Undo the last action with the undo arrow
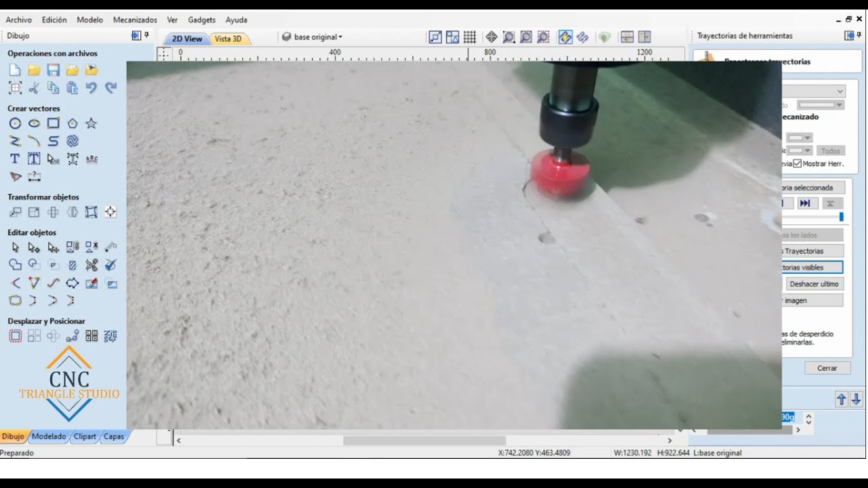This screenshot has height=488, width=868. [91, 87]
